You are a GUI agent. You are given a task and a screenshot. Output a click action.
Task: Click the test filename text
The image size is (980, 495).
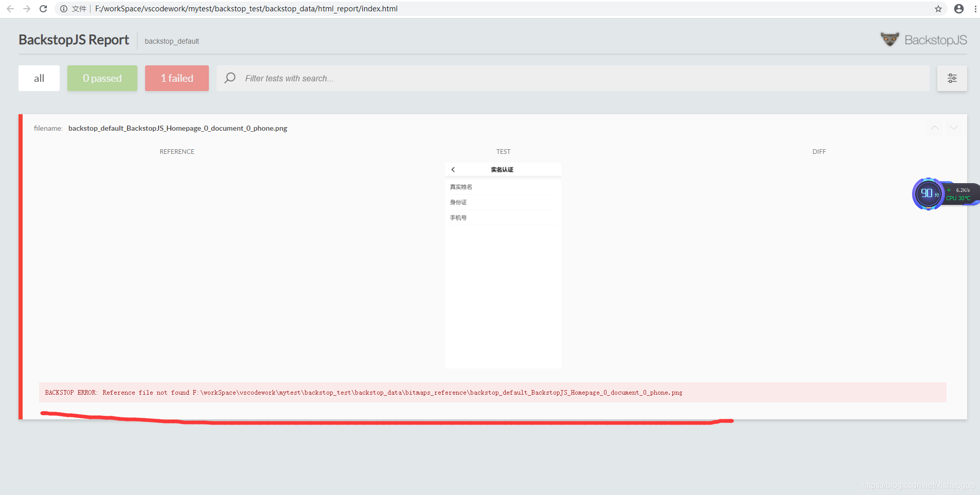pos(177,128)
